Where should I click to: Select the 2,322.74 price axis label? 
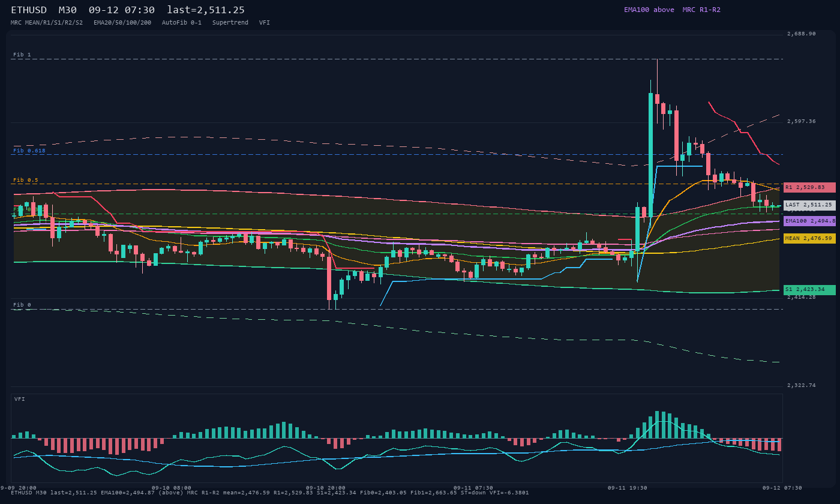tap(802, 385)
